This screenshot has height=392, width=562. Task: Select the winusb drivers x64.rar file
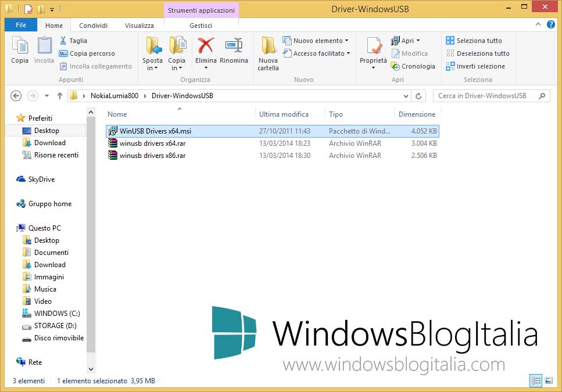[x=273, y=143]
